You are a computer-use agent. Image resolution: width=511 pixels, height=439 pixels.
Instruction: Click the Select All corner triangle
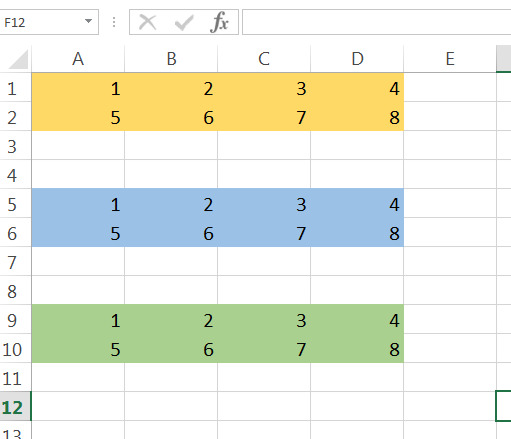[x=18, y=59]
